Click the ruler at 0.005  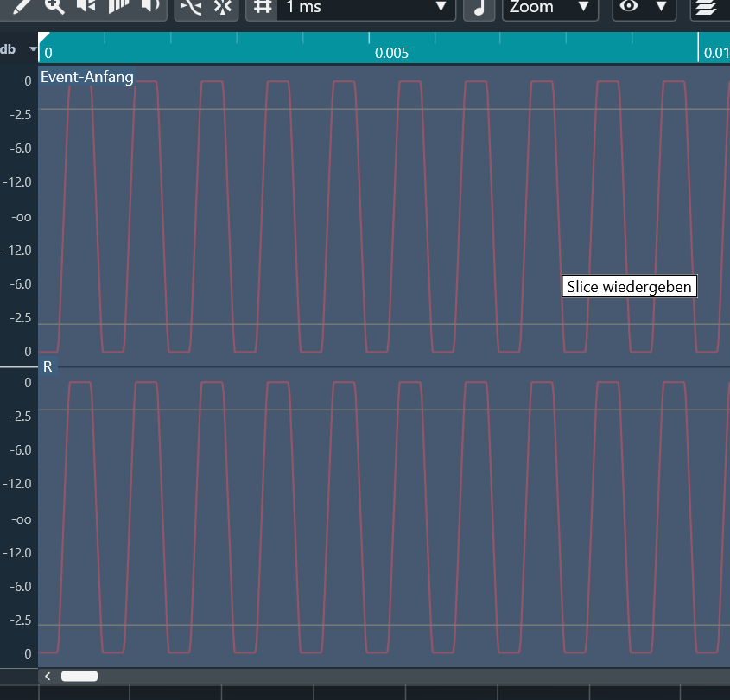pos(390,53)
